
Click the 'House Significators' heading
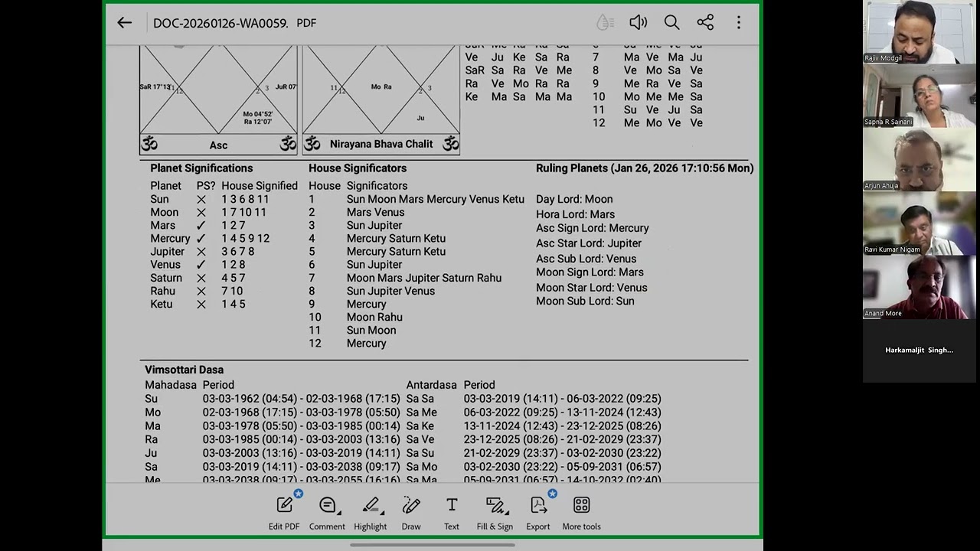(x=358, y=168)
